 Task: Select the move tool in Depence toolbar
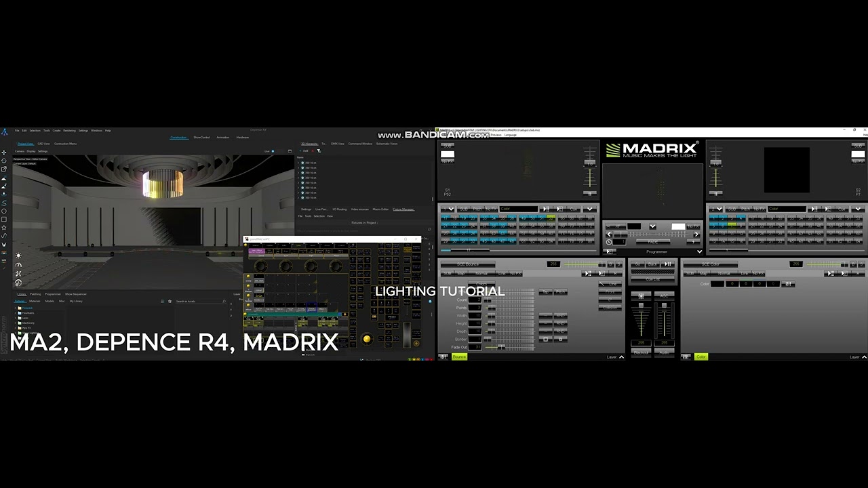tap(4, 152)
